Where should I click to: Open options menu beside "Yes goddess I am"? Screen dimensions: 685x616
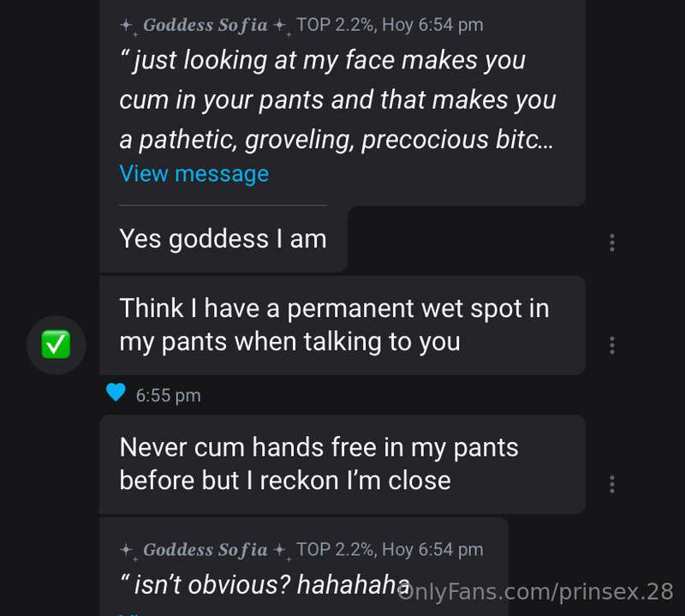coord(612,242)
